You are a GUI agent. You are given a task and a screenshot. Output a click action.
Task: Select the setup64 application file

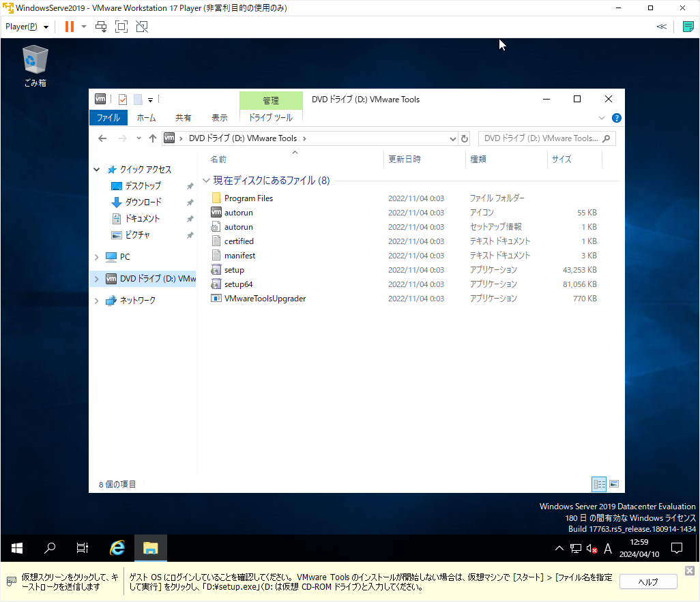[238, 284]
